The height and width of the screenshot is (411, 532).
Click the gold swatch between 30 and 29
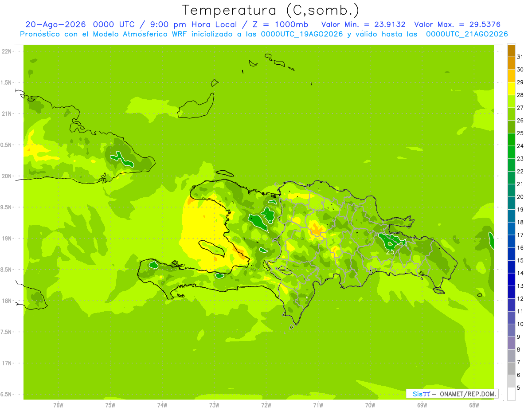click(x=511, y=76)
